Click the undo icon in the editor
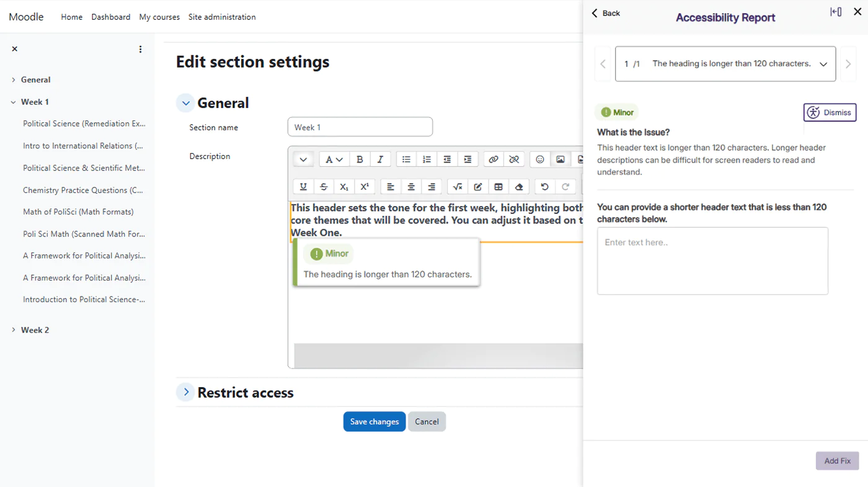Screen dimensions: 868x487 [544, 187]
